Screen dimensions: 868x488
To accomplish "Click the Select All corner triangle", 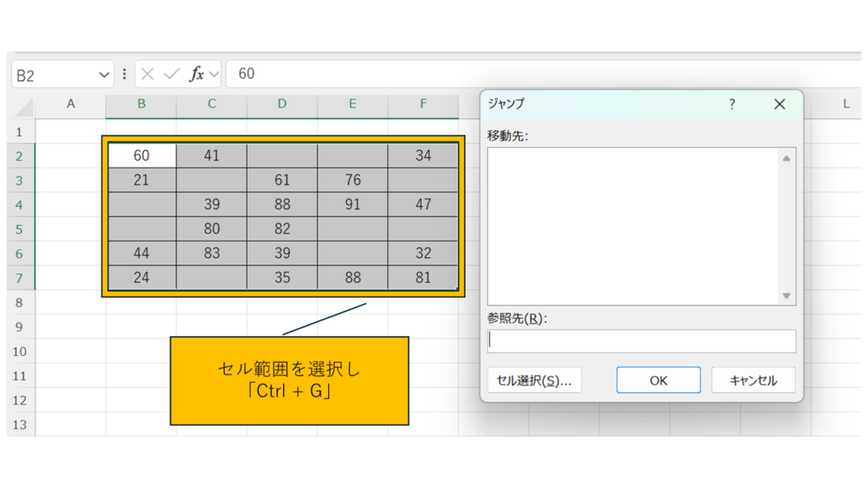I will click(23, 106).
